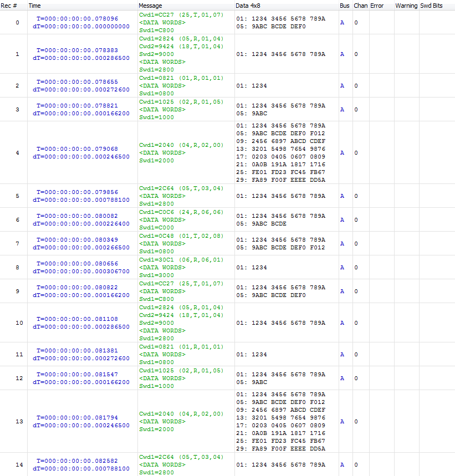Select record number 9
Image resolution: width=455 pixels, height=476 pixels.
[x=17, y=291]
